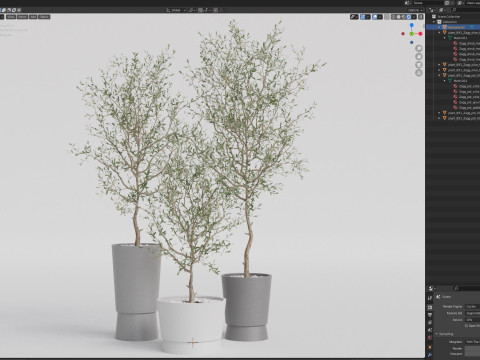Open the Add menu in viewport header
480x360 pixels.
coord(33,16)
